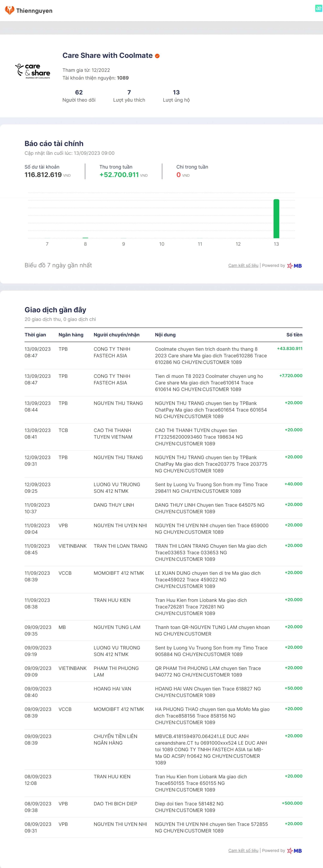323x868 pixels.
Task: Open the bottom 'Cam kết số liệu' link
Action: pos(243,851)
